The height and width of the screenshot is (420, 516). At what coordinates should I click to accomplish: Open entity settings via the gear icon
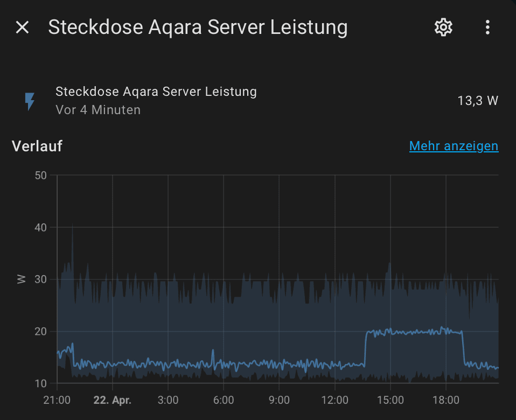[443, 27]
